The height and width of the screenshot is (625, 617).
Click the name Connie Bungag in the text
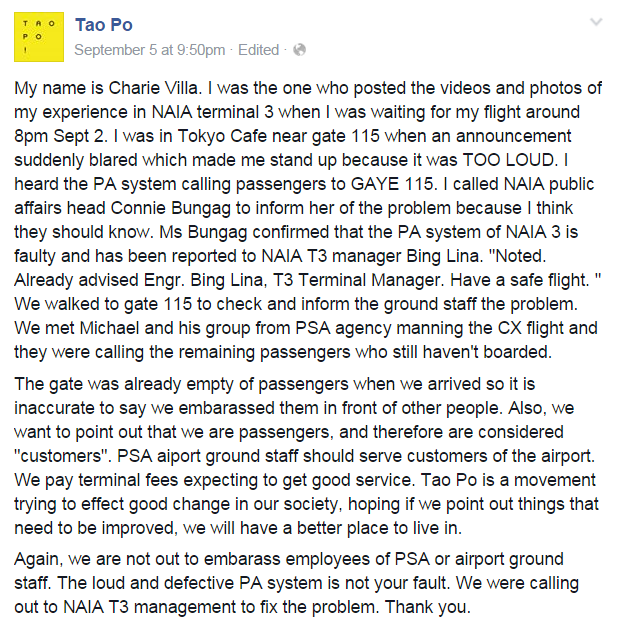click(171, 208)
